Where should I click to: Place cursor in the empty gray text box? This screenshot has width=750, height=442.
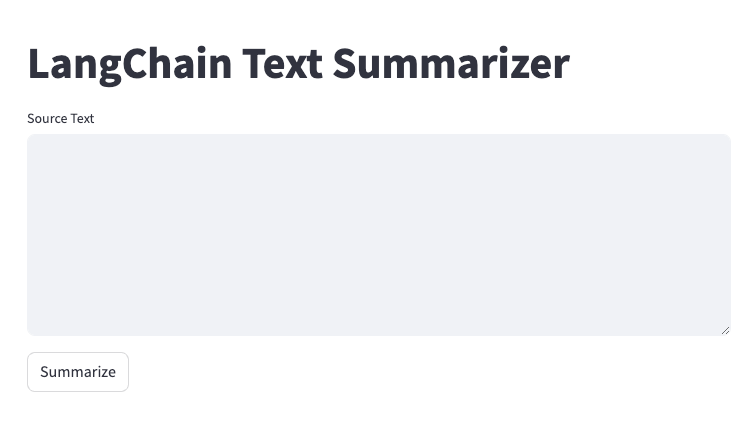(x=378, y=235)
